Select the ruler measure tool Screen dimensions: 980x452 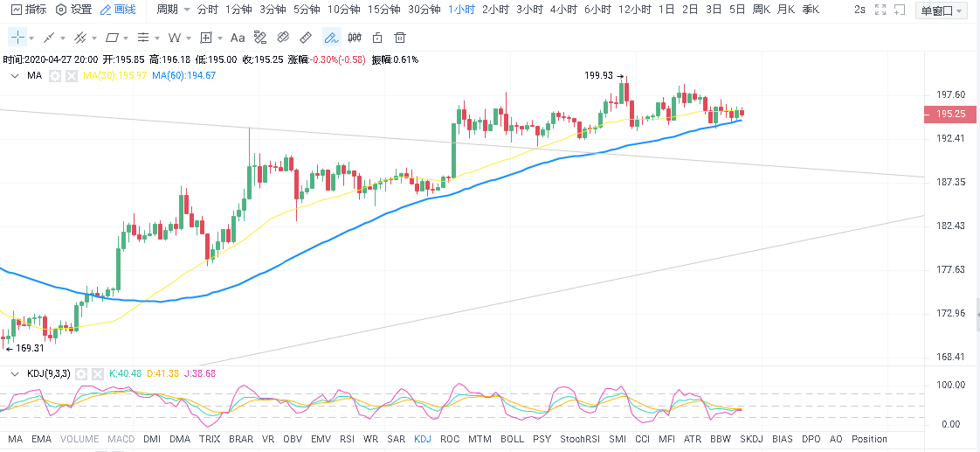[306, 38]
